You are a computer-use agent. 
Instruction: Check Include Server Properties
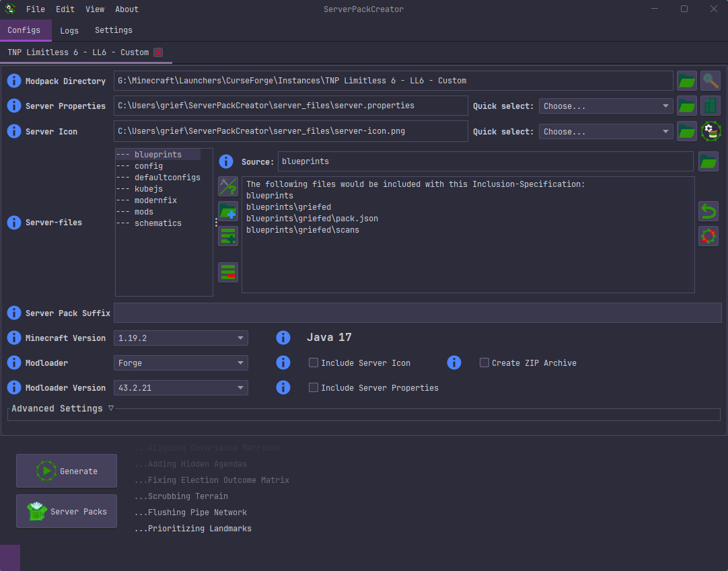click(313, 387)
